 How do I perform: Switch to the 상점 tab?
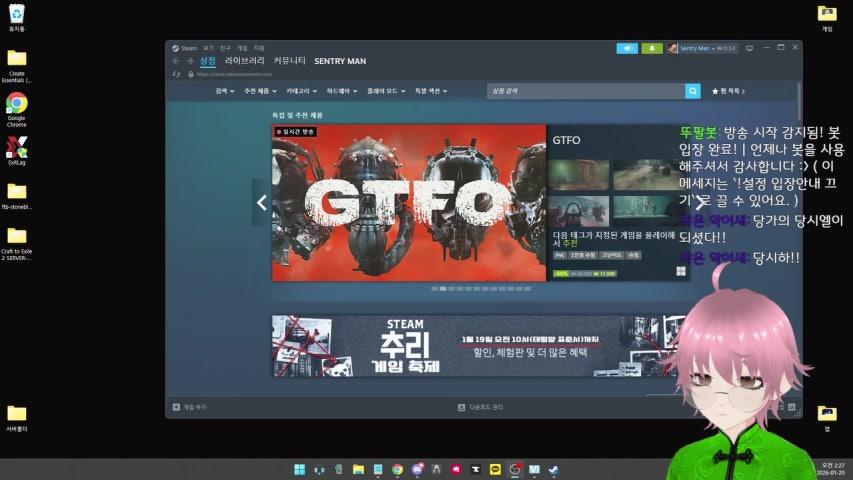[208, 61]
